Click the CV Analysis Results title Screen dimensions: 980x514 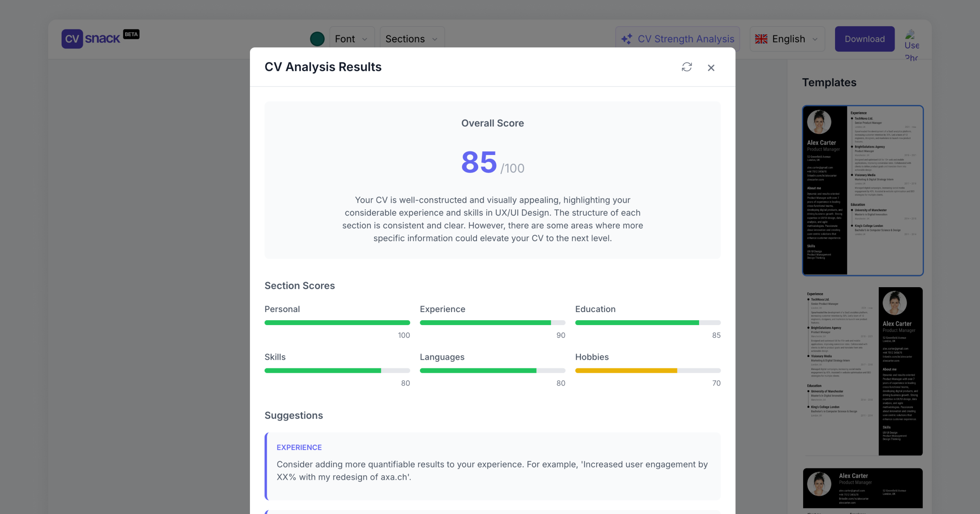tap(323, 67)
